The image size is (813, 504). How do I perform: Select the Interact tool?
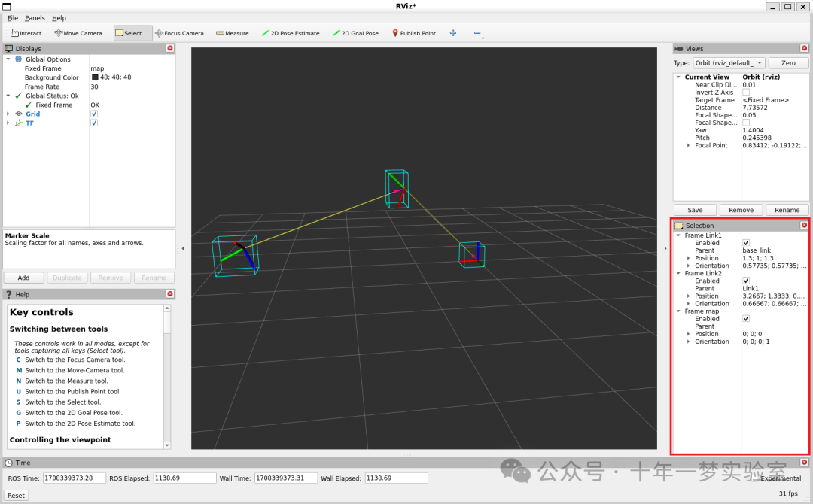(26, 33)
